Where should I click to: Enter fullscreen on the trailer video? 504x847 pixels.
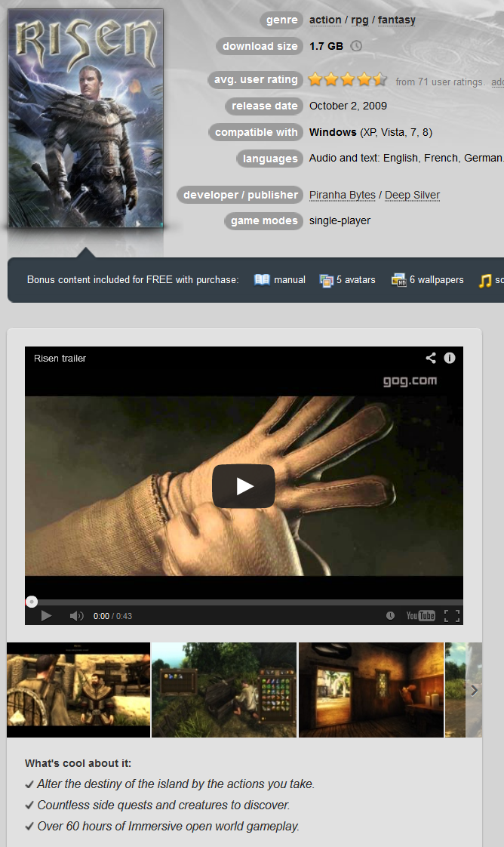click(x=452, y=616)
